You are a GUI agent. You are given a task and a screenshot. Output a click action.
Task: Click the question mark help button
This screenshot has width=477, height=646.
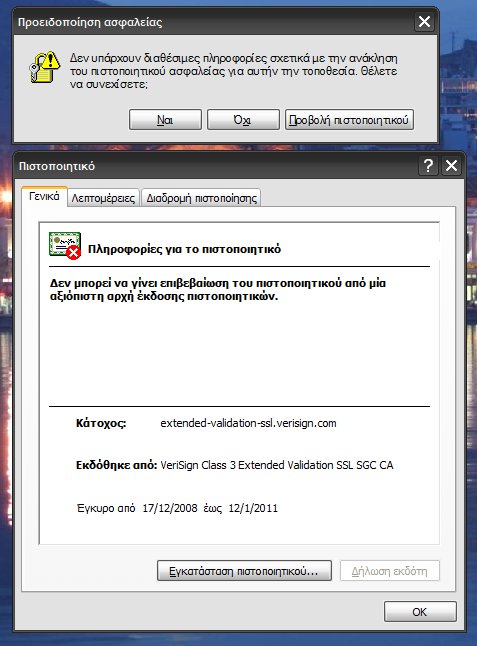[428, 166]
